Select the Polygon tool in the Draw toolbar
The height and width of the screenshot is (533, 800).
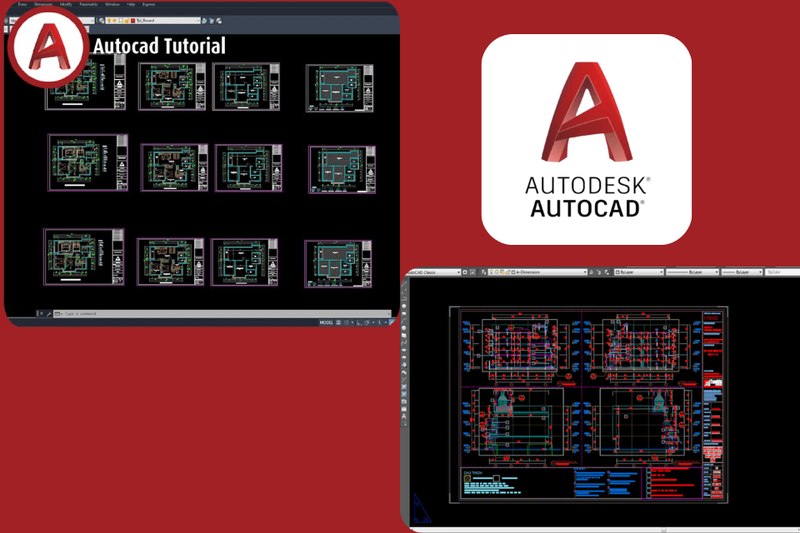(404, 306)
